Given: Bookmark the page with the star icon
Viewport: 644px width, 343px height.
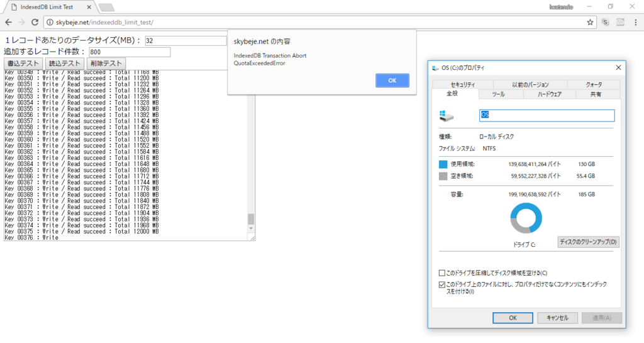Looking at the screenshot, I should coord(590,22).
